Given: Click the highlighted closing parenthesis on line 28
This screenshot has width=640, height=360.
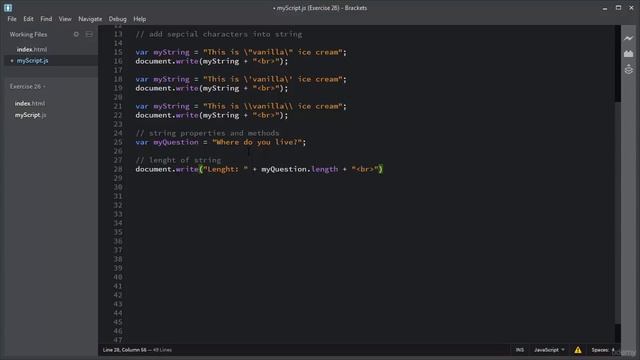Looking at the screenshot, I should coord(380,169).
